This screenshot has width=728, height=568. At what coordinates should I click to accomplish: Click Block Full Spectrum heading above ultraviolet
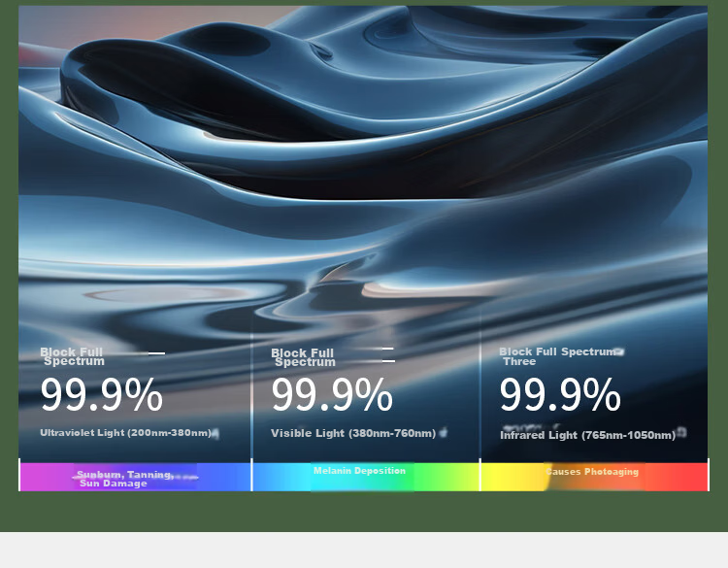tap(72, 356)
